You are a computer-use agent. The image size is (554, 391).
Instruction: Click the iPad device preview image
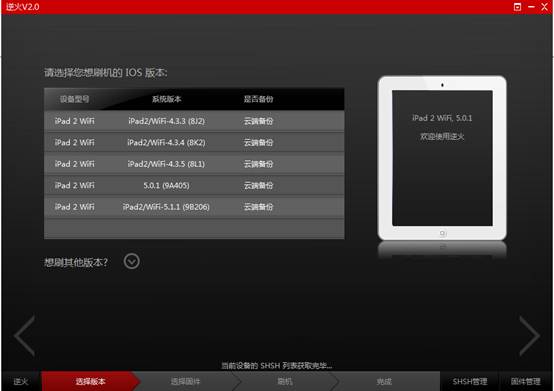pos(442,158)
